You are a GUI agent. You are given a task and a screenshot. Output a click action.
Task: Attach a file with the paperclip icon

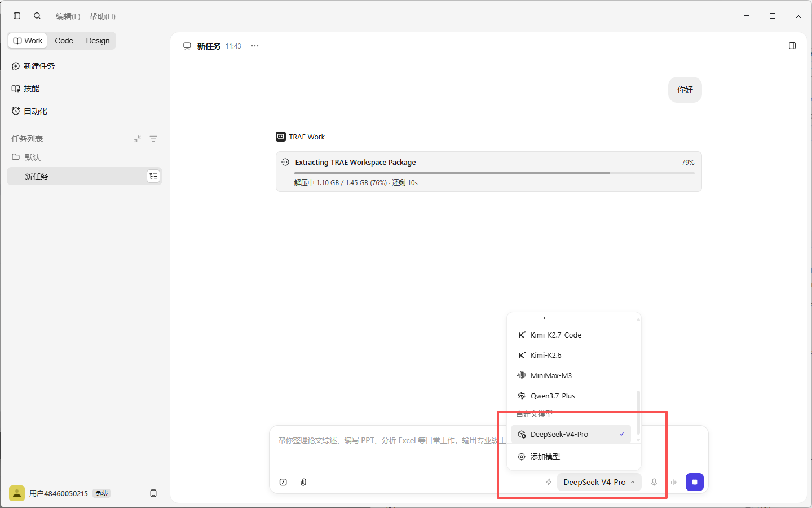303,482
